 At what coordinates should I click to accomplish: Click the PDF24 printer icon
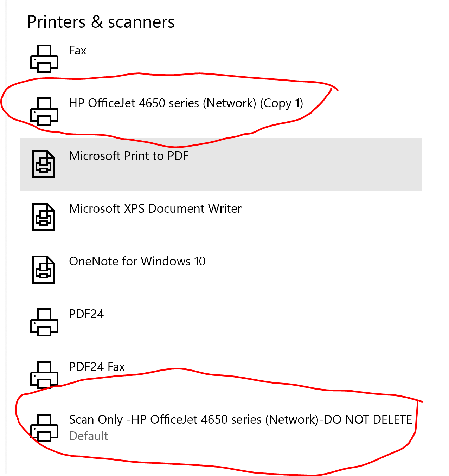tap(44, 322)
